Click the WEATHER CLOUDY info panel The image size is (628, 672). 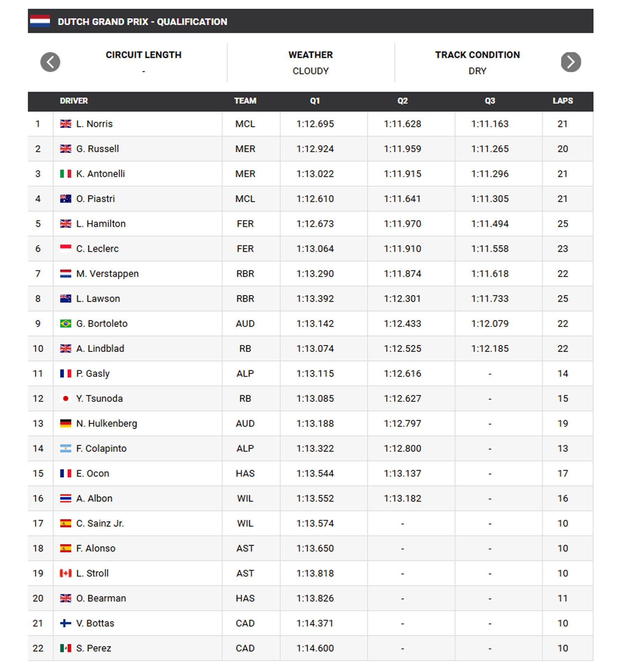click(x=311, y=63)
